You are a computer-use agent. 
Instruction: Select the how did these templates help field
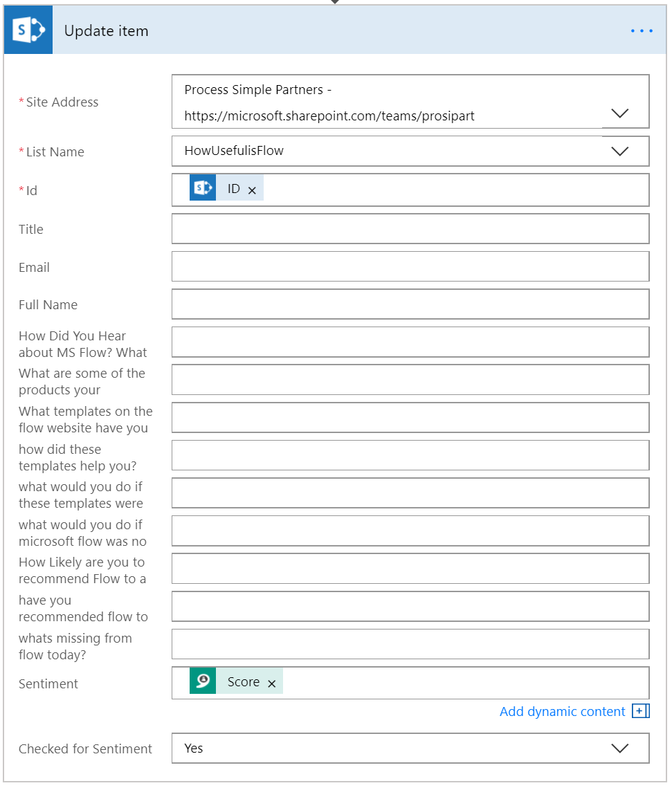click(x=410, y=455)
